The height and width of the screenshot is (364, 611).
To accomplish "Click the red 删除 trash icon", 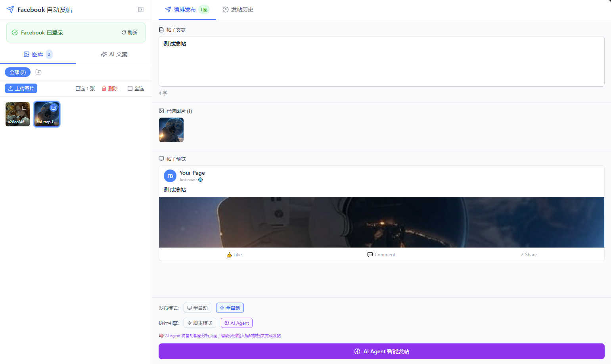I will 104,88.
